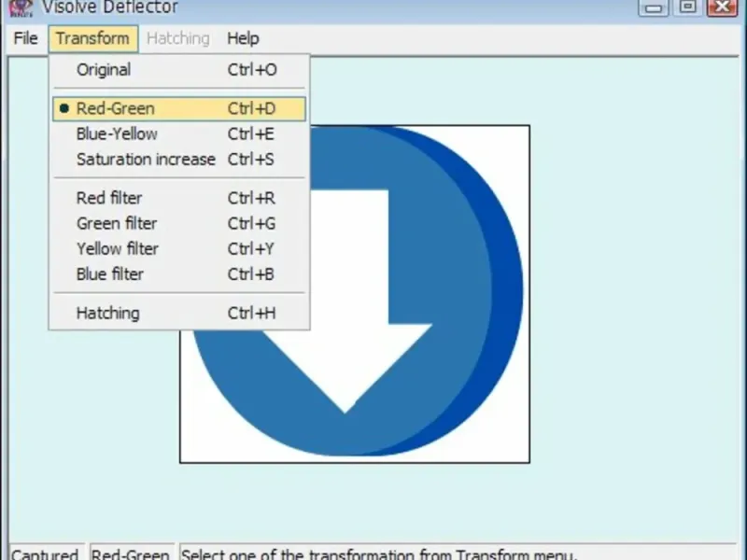Select the Red-Green transformation
747x560 pixels.
tap(179, 108)
